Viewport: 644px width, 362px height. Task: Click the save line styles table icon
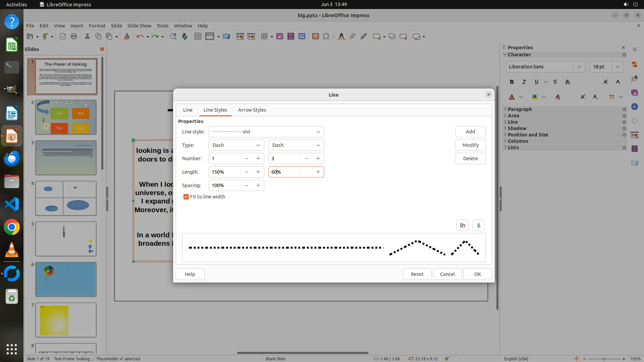click(x=479, y=225)
